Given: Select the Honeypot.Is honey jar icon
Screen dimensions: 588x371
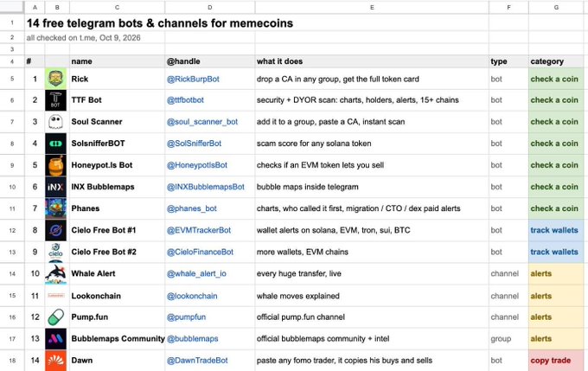Looking at the screenshot, I should [55, 165].
